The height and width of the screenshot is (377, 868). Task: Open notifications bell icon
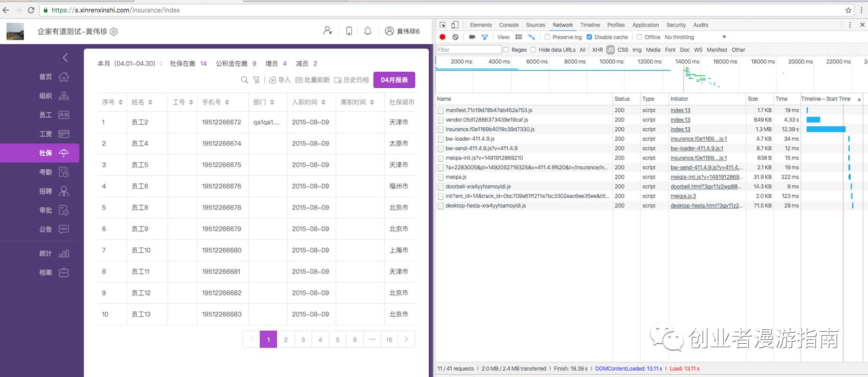[x=367, y=31]
